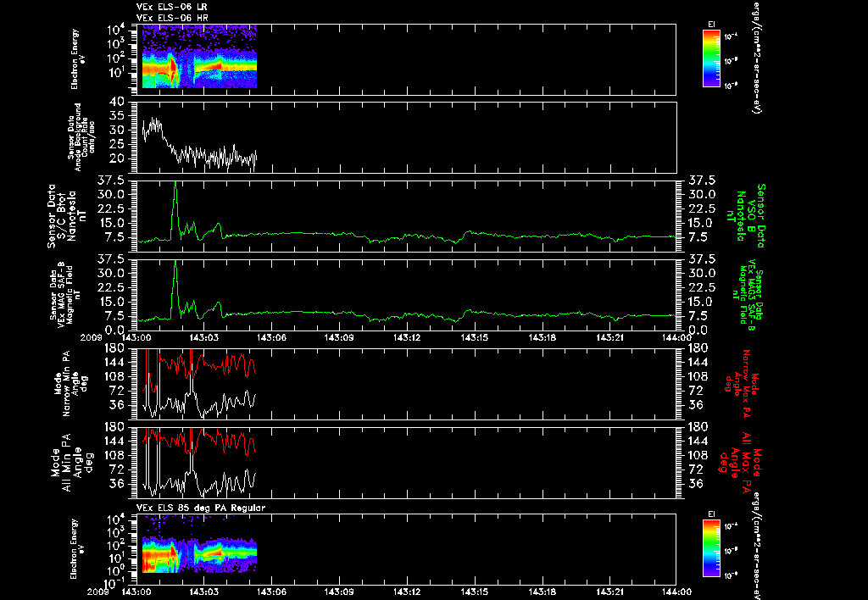Click the red "All Max PA Angle" right label
The width and height of the screenshot is (868, 600).
739,463
